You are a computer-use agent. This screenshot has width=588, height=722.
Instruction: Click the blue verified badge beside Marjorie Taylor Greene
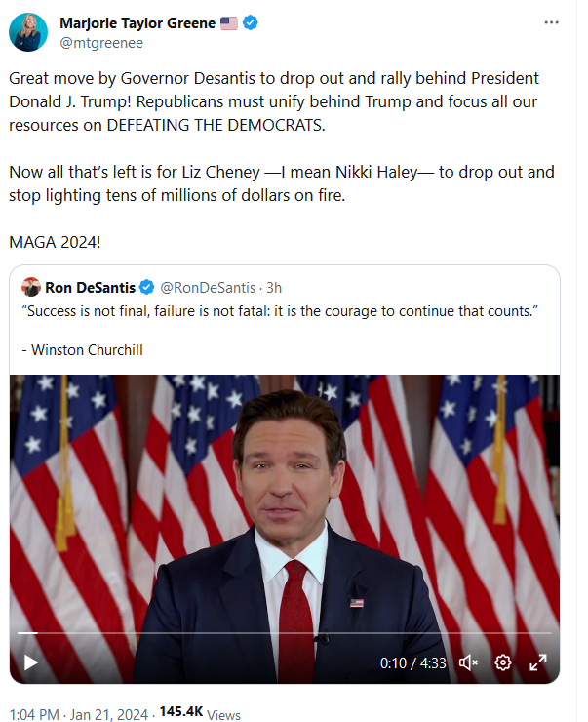(x=251, y=23)
